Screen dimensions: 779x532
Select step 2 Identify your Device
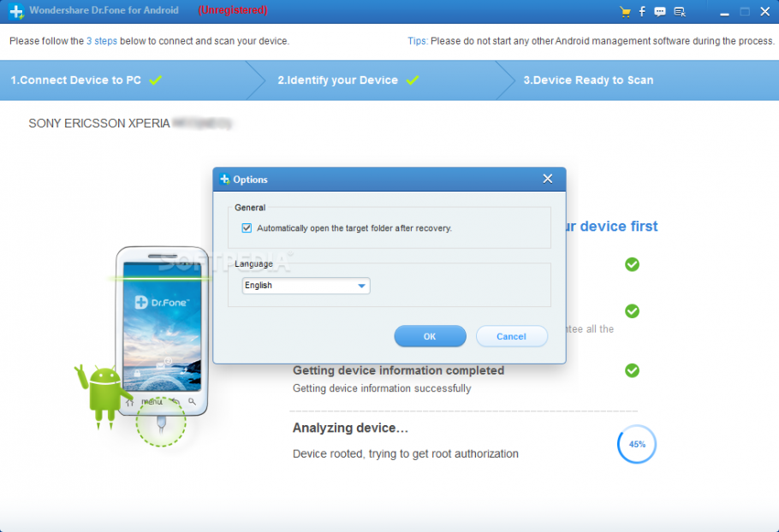[338, 80]
